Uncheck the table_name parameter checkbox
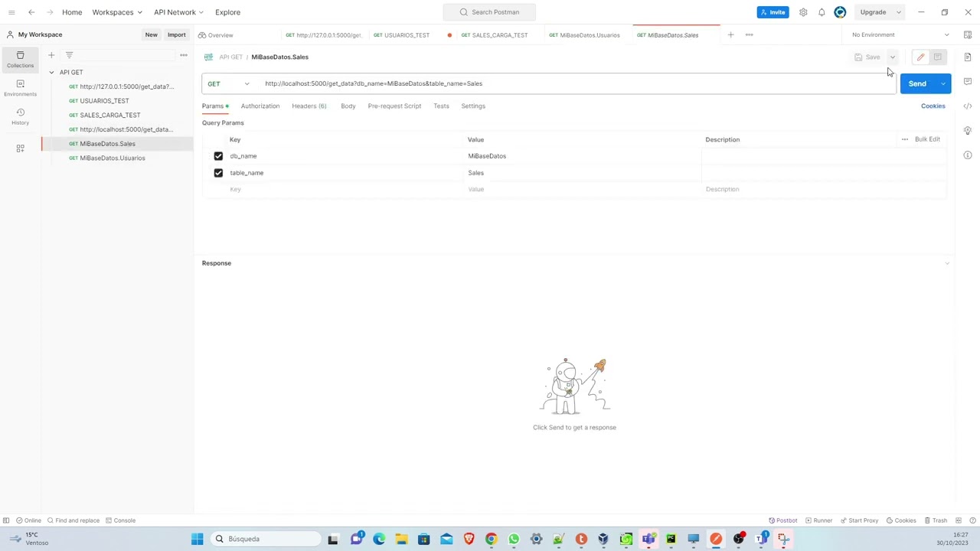The width and height of the screenshot is (980, 551). pos(218,173)
